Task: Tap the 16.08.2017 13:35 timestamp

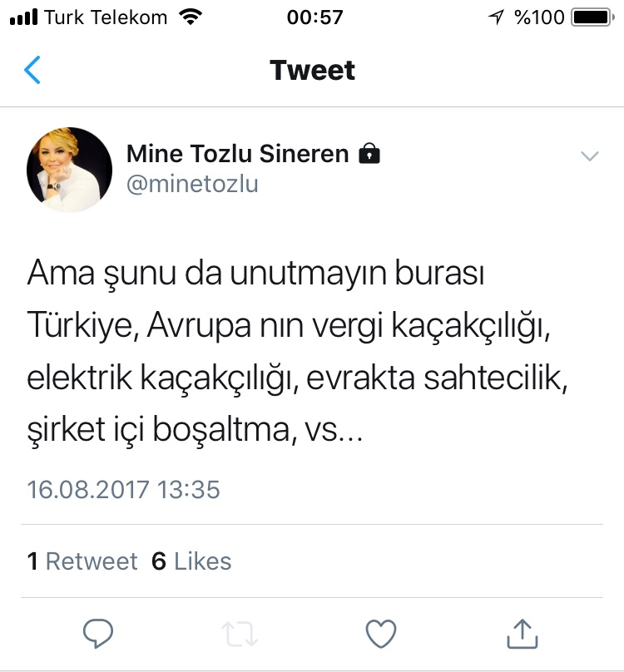Action: pos(123,489)
